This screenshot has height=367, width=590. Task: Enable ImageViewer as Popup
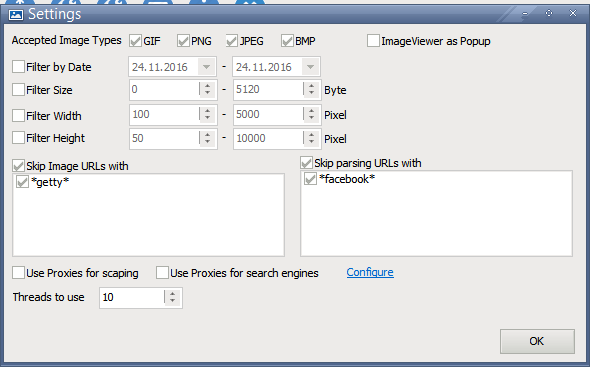point(373,41)
